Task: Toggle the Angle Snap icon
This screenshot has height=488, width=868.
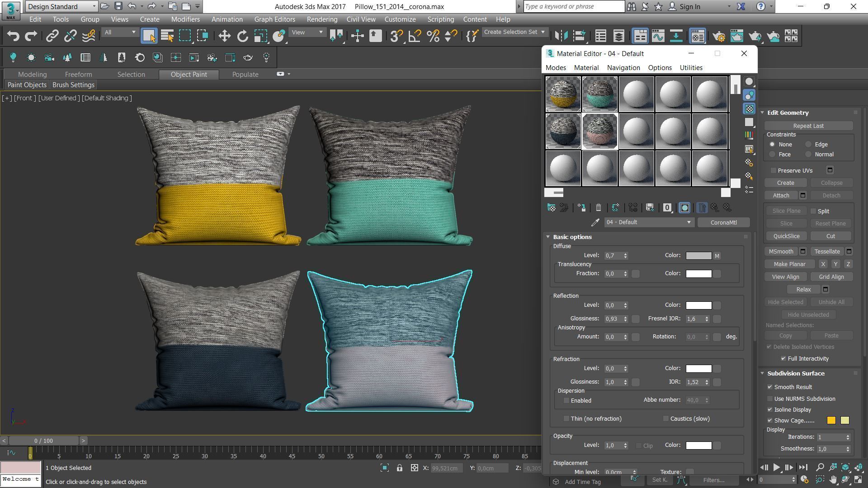Action: pos(415,36)
